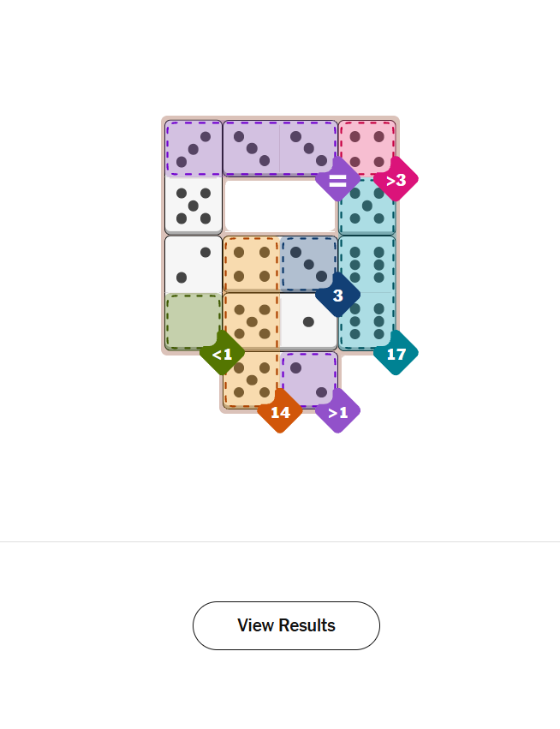
Task: Click the navy three-pip domino cell
Action: [308, 264]
